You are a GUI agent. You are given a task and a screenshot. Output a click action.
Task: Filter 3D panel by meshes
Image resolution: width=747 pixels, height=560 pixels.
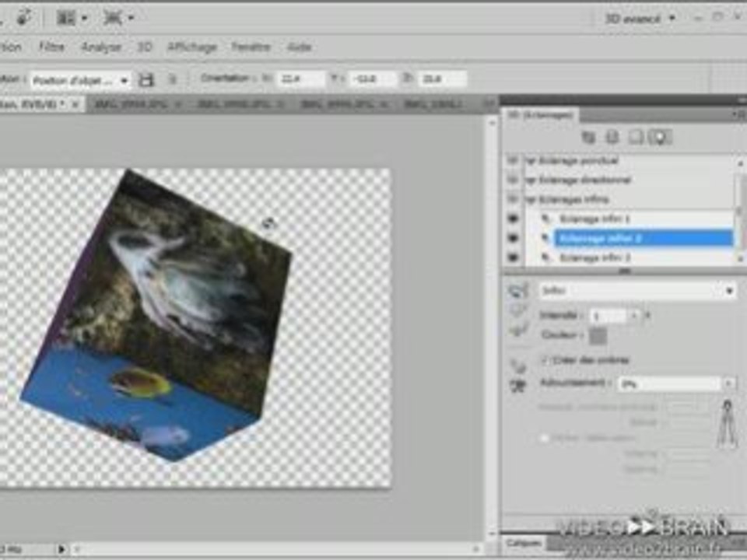point(612,138)
